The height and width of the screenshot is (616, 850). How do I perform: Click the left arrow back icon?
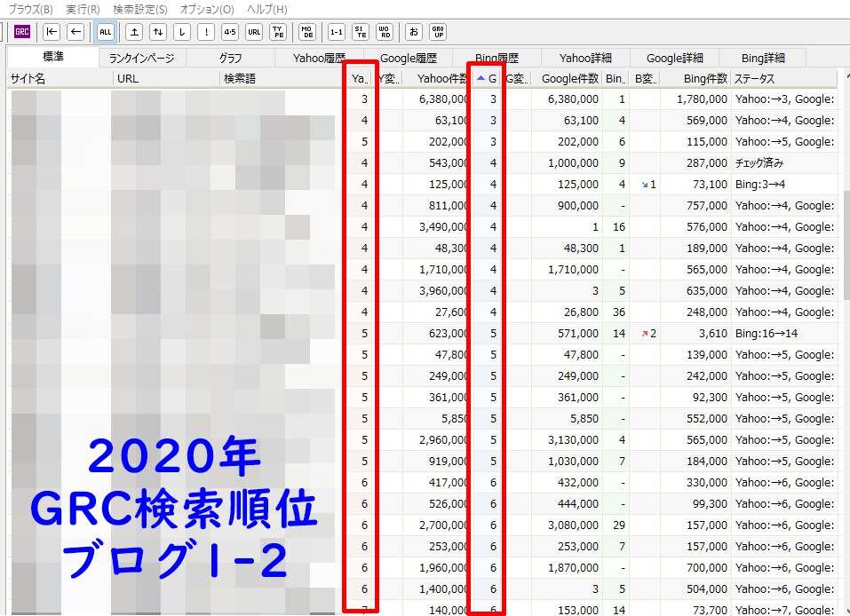(75, 32)
